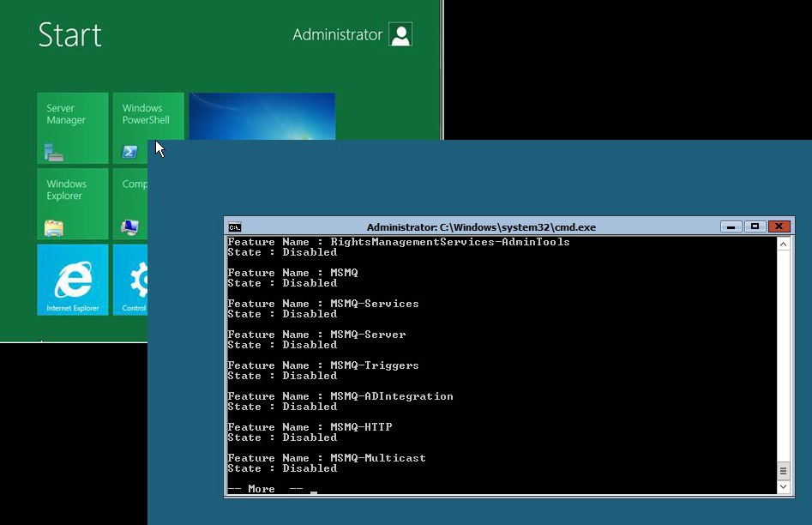Open the Computer tile
Image resolution: width=812 pixels, height=525 pixels.
[x=130, y=203]
